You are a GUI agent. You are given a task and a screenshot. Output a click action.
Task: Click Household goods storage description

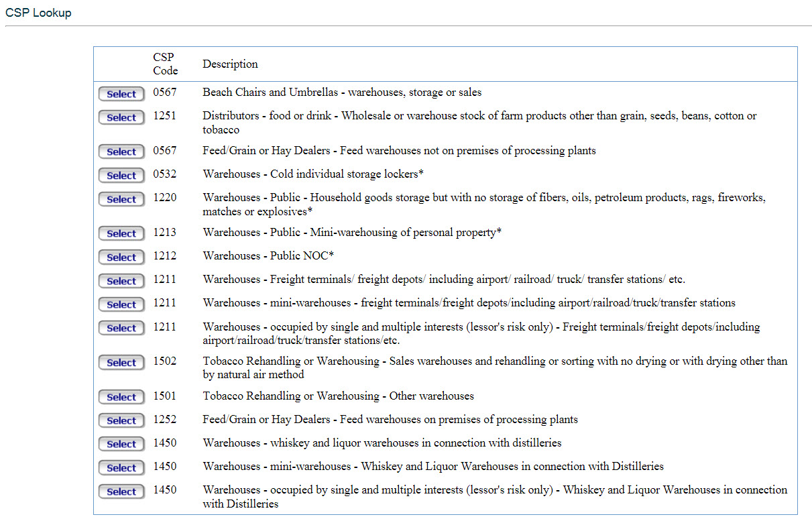point(484,205)
